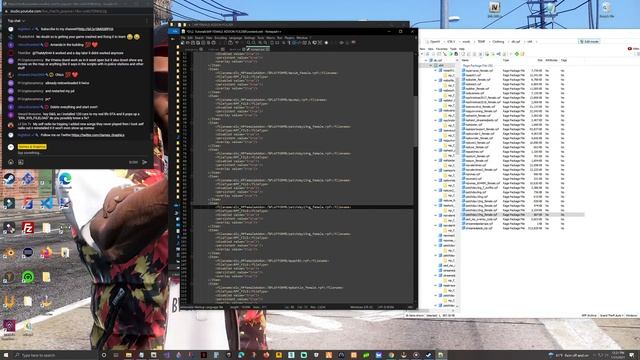
Task: Select the active content.xml tab in Notepad++
Action: point(257,49)
